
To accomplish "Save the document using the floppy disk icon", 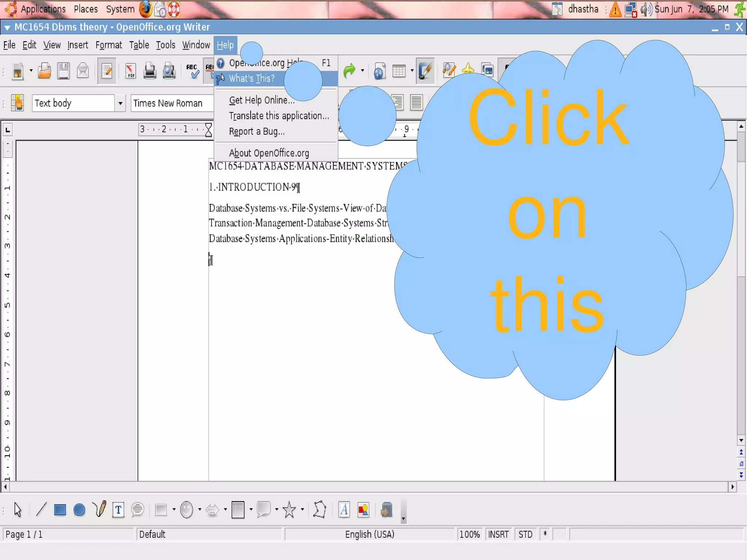I will 63,71.
